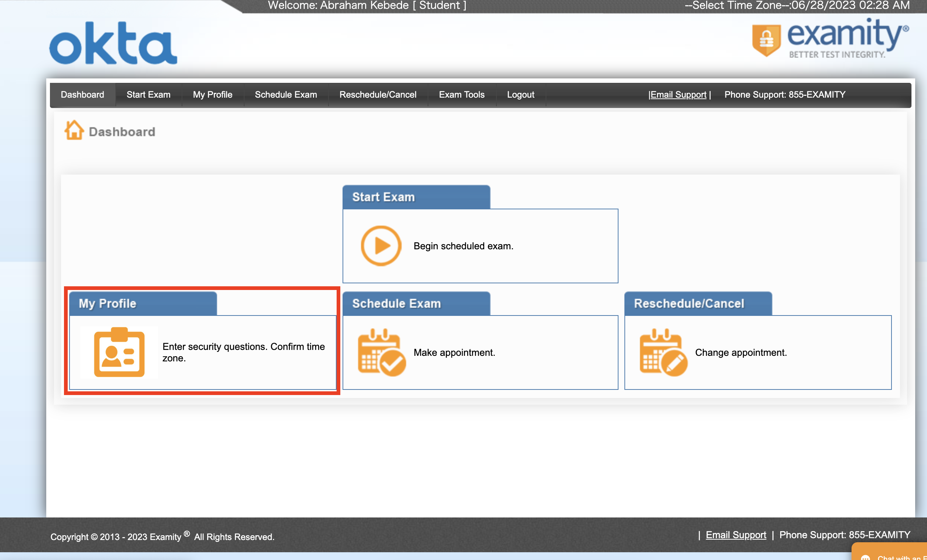The image size is (927, 560).
Task: Click the Examity shield logo
Action: point(766,40)
